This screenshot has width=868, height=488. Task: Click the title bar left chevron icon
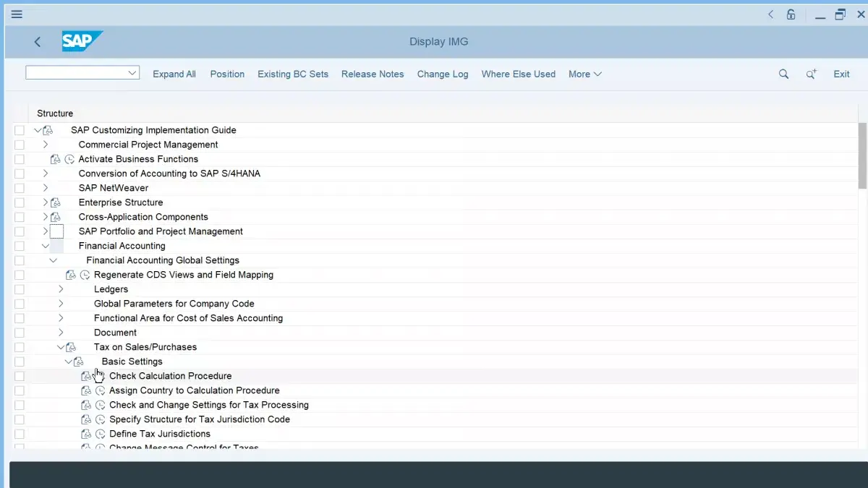[x=770, y=14]
